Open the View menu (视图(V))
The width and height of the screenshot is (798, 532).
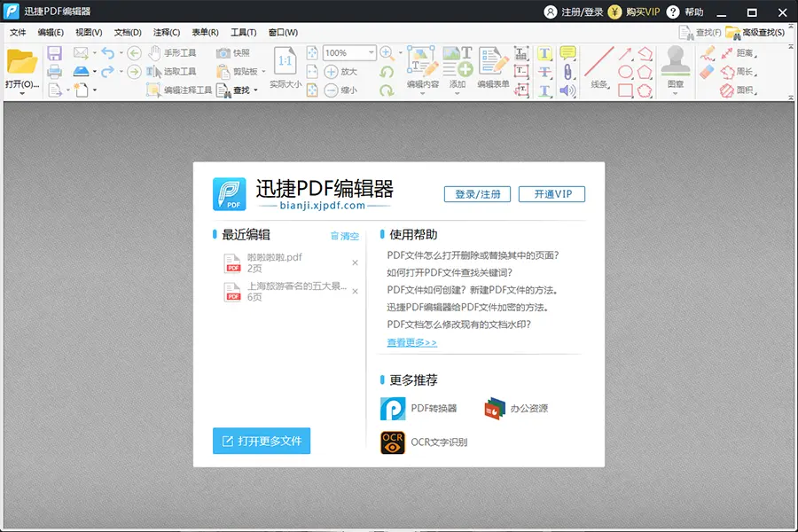(x=89, y=33)
